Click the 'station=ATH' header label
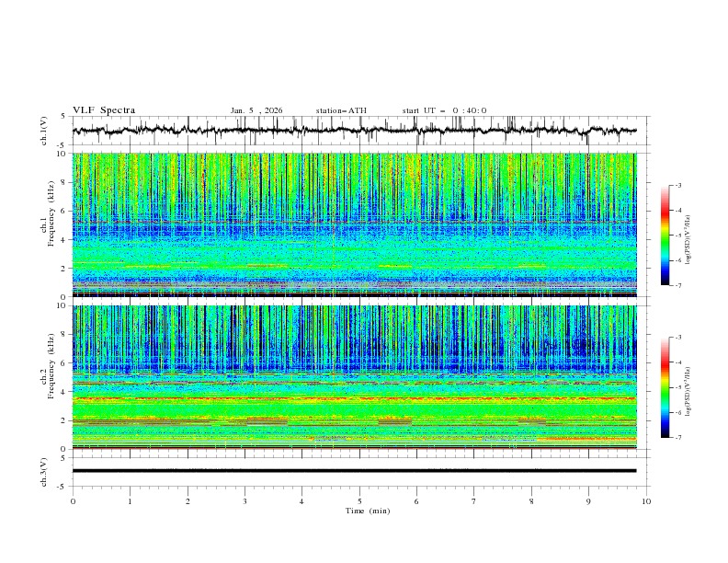Viewport: 728px width, 563px height. pos(341,110)
